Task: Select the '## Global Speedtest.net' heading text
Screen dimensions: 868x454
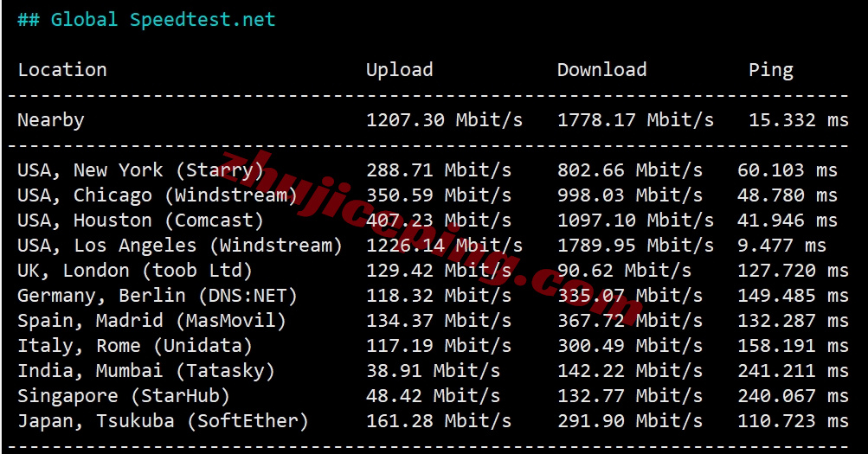Action: (x=146, y=20)
